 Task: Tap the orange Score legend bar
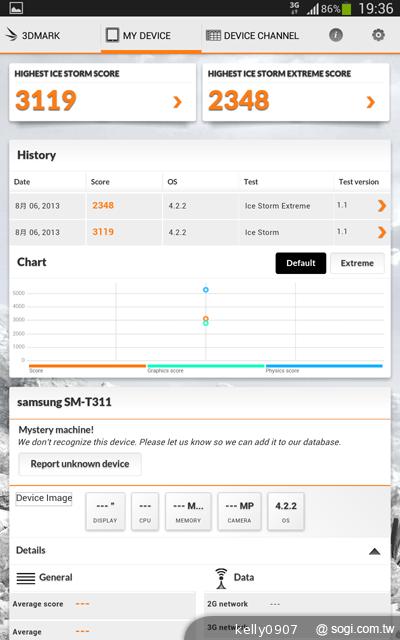coord(87,366)
